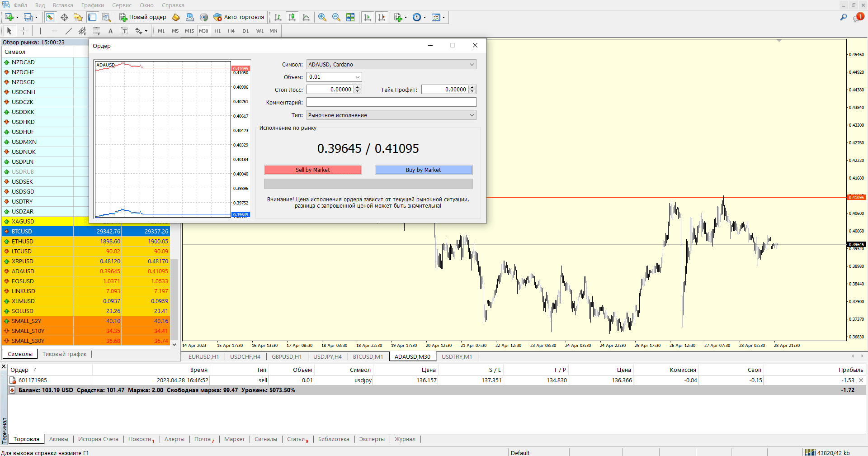Open the Periods clock icon
The width and height of the screenshot is (868, 456).
(417, 17)
